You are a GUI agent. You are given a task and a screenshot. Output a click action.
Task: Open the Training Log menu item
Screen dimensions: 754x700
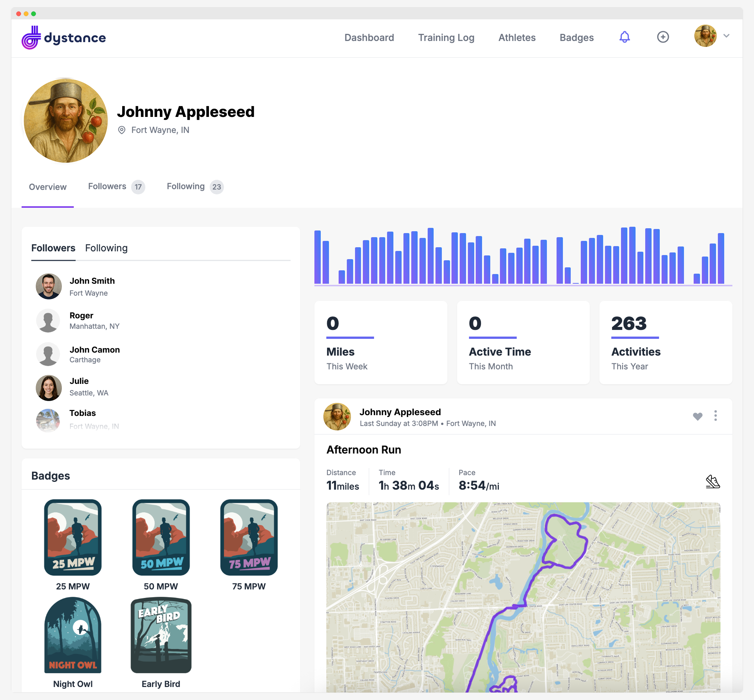coord(446,38)
